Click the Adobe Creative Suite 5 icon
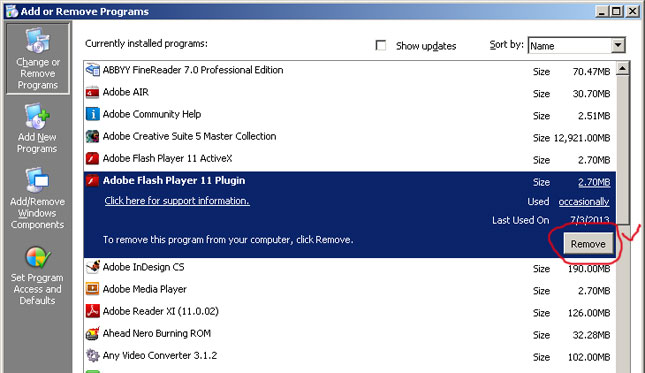Viewport: 645px width, 373px height. click(93, 136)
